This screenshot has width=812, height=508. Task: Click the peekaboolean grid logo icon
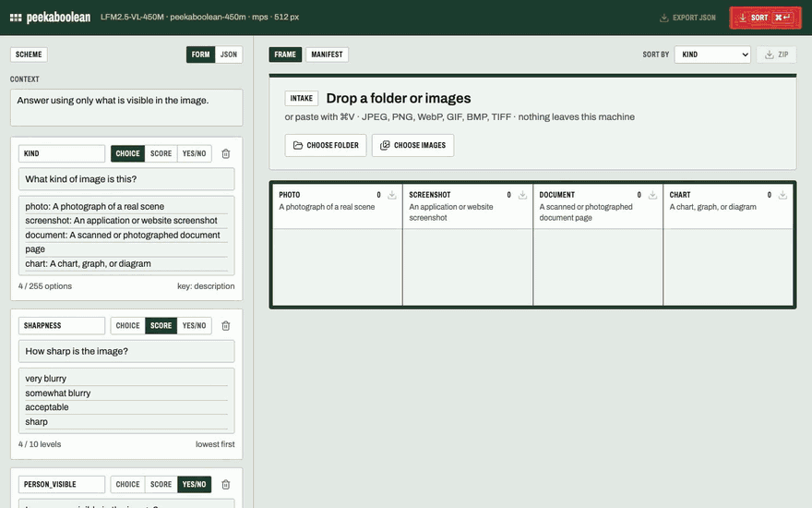[16, 18]
